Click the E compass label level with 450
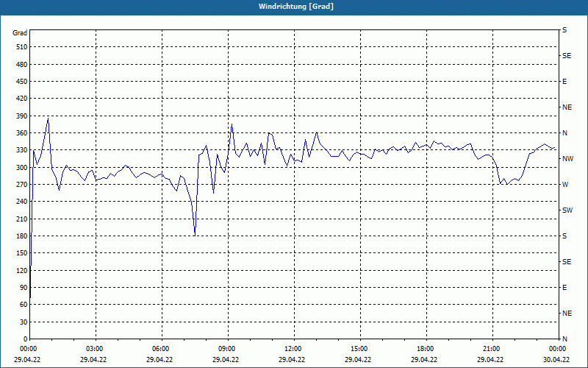Screen dimensions: 588x368 click(564, 82)
